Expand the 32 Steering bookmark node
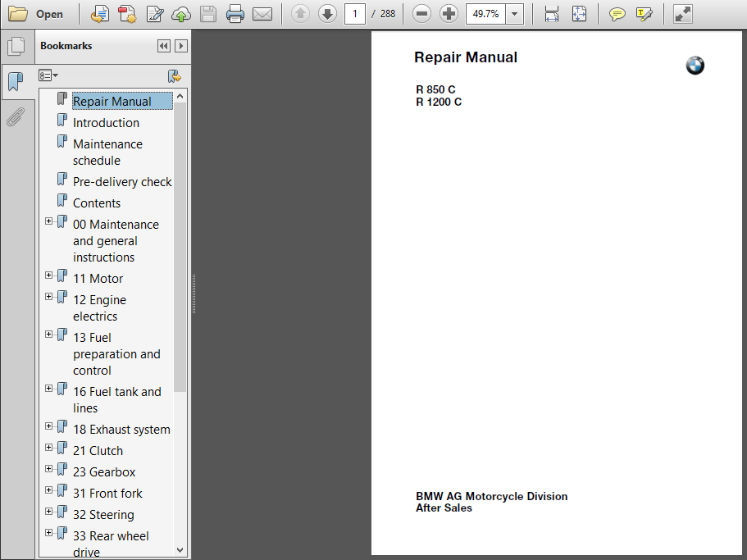747x560 pixels. click(x=48, y=512)
